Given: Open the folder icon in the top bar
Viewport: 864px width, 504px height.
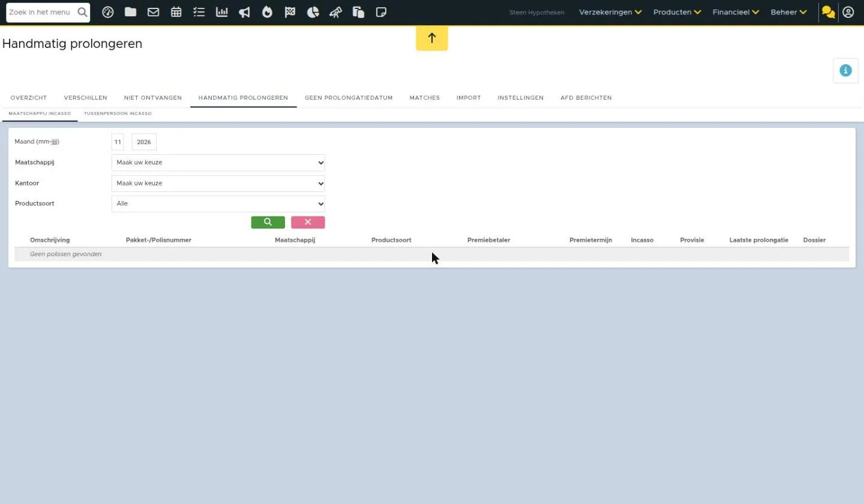Looking at the screenshot, I should point(130,12).
